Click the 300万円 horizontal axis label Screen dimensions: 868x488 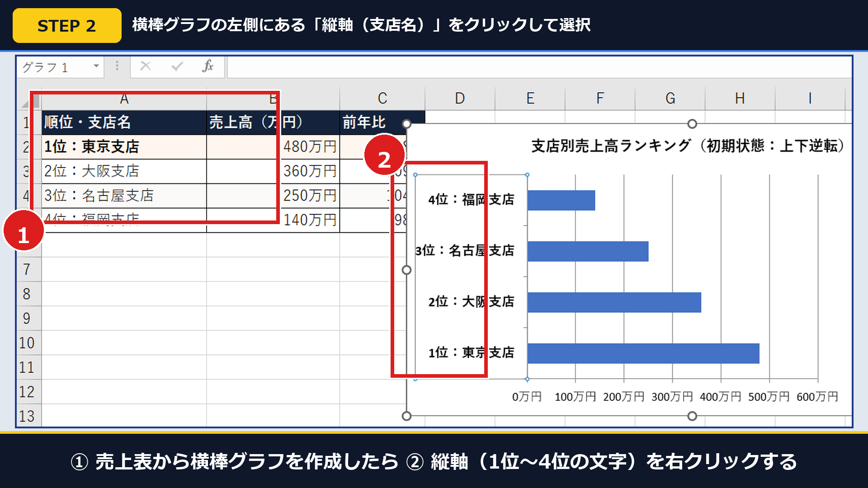(672, 397)
